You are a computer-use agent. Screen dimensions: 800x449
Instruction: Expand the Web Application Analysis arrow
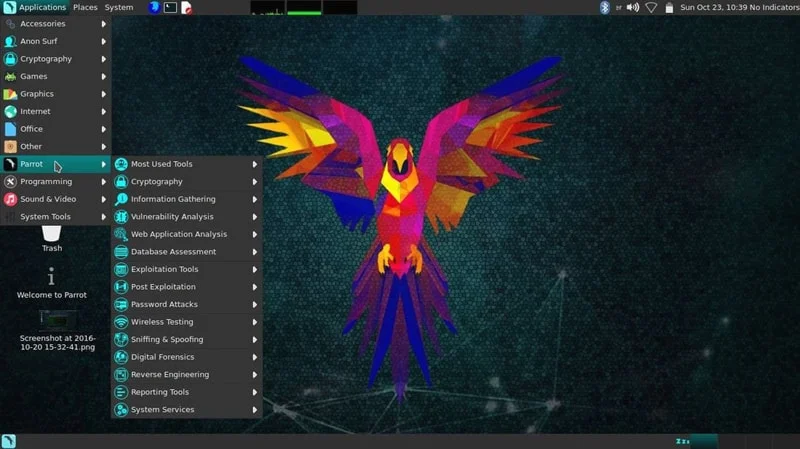click(255, 234)
